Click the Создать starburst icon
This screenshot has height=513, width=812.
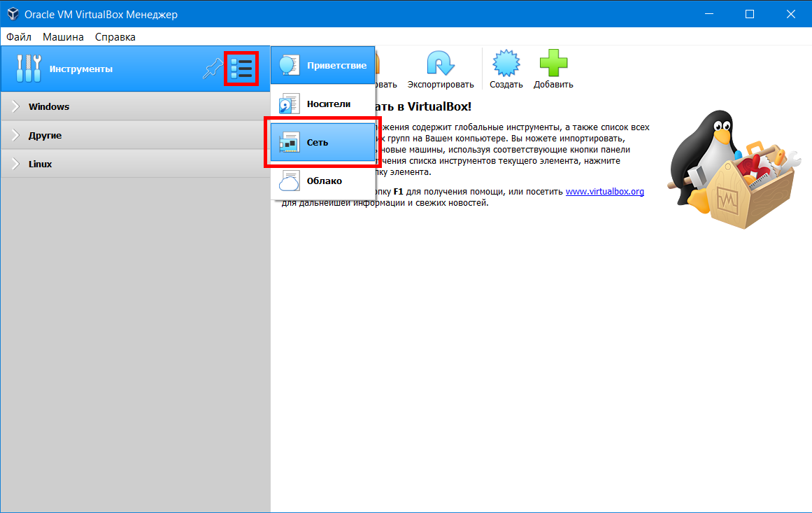pos(506,64)
